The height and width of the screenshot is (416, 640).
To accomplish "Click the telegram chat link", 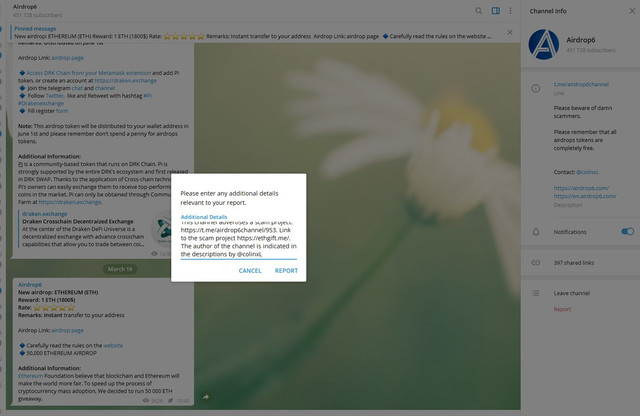I will tap(77, 88).
